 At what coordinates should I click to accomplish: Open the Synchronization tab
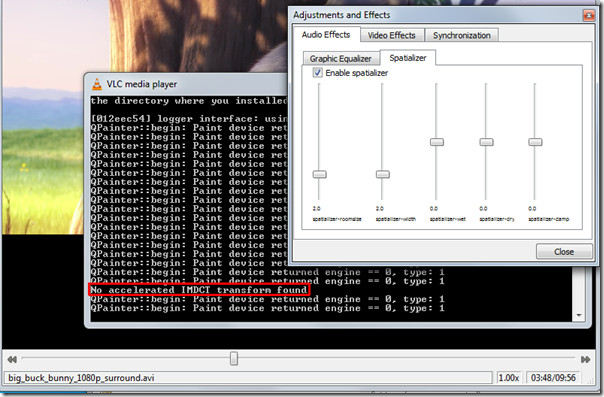tap(461, 35)
